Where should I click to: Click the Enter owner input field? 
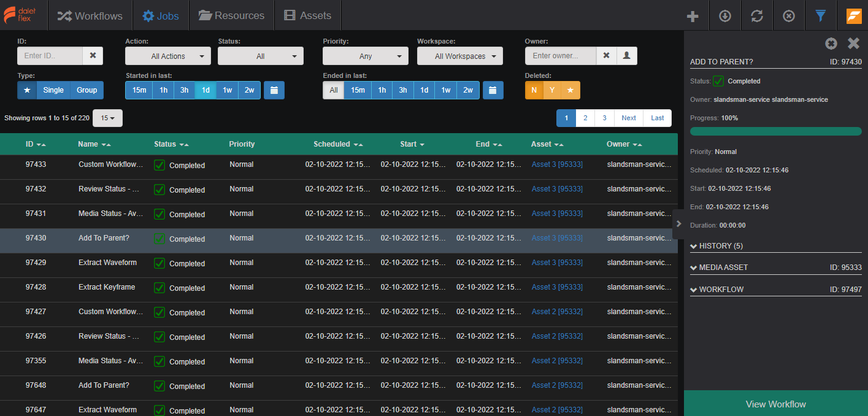pos(561,56)
